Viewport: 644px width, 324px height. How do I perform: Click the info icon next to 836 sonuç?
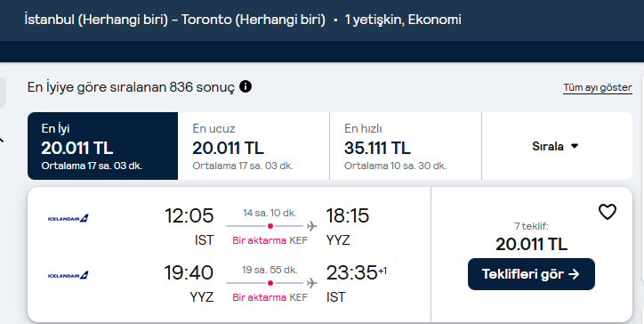(246, 86)
